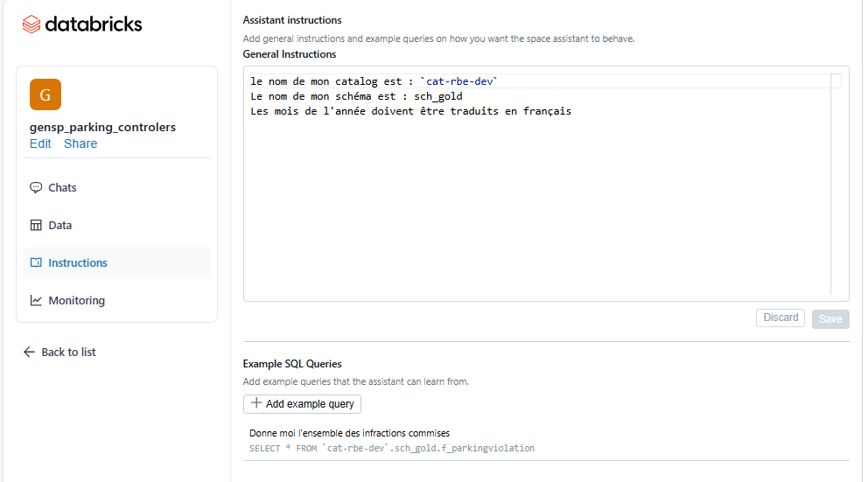Click the plus icon on Add example query
Viewport: 868px width, 482px height.
click(255, 403)
